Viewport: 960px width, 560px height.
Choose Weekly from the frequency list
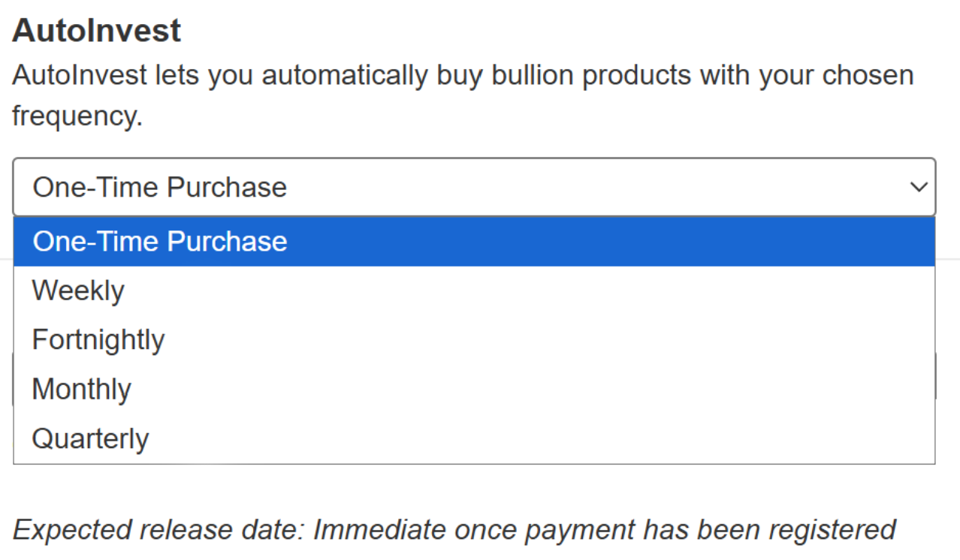pos(78,291)
